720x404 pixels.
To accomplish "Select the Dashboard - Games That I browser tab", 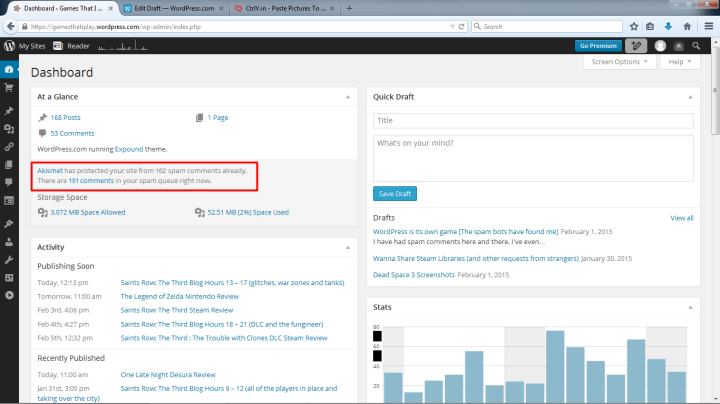I will 62,8.
